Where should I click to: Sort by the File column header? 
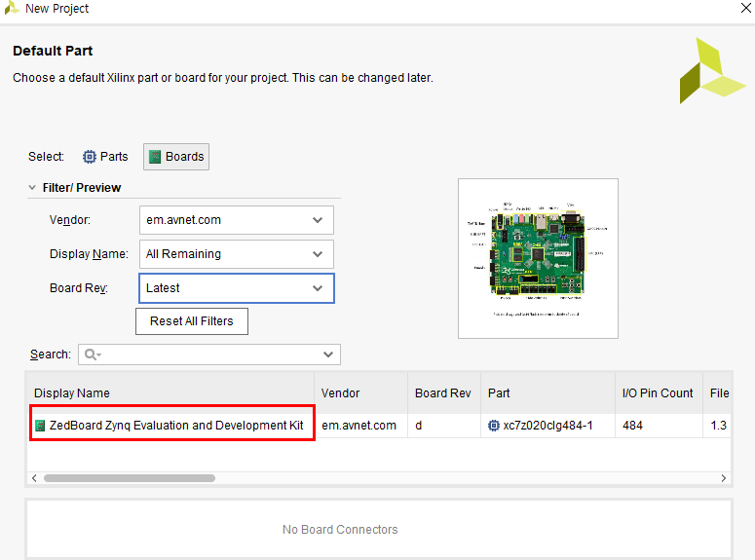(719, 392)
